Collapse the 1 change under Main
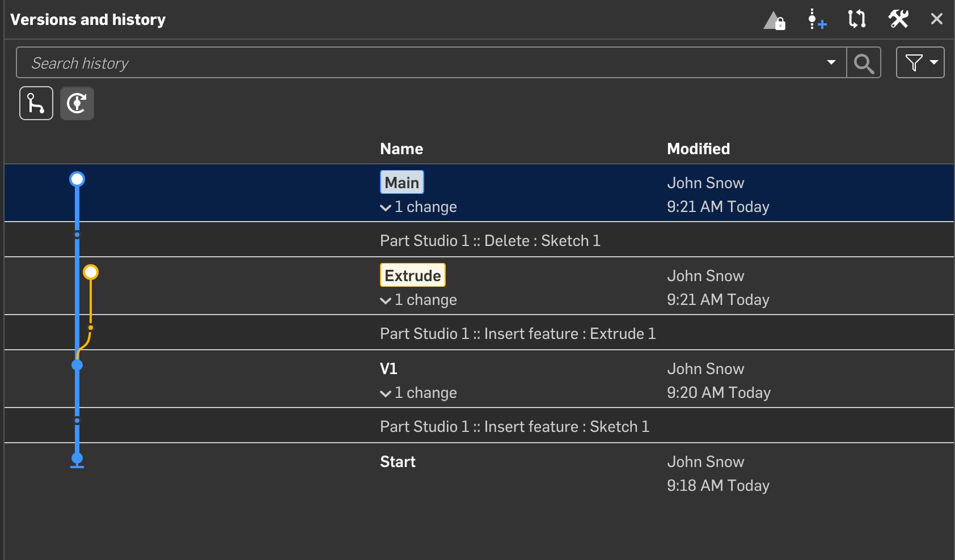This screenshot has width=955, height=560. tap(419, 207)
